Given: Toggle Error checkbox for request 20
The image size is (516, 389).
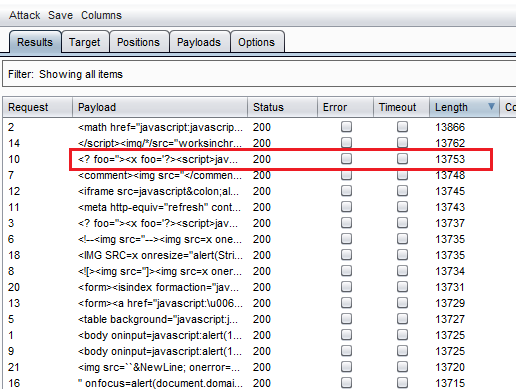Looking at the screenshot, I should point(346,287).
